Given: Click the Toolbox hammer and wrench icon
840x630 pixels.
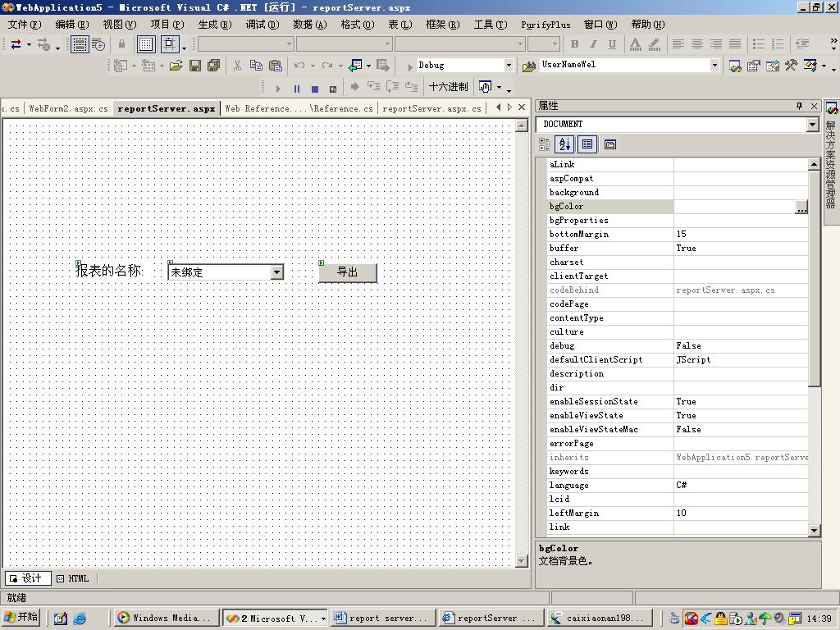Looking at the screenshot, I should tap(792, 66).
